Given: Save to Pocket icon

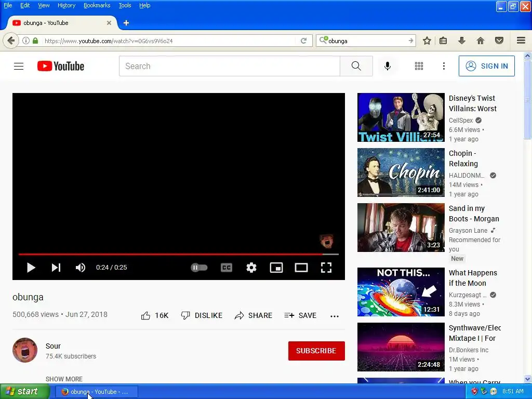Looking at the screenshot, I should (499, 41).
